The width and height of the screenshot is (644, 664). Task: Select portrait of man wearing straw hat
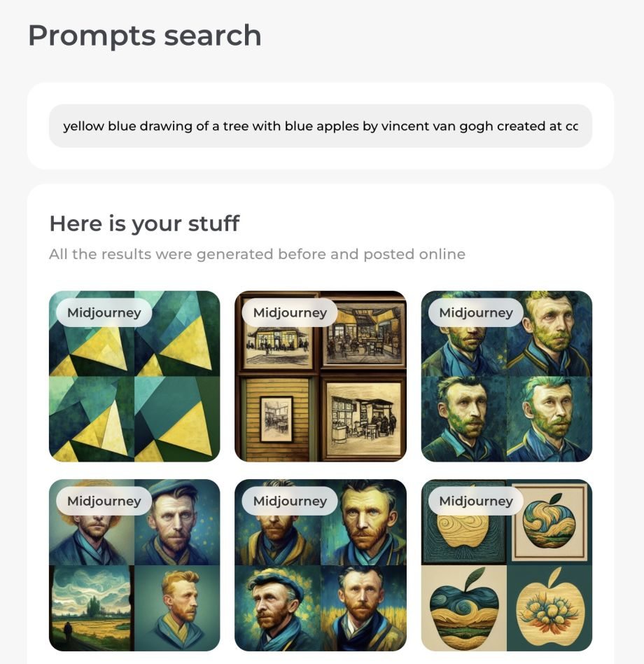click(92, 522)
